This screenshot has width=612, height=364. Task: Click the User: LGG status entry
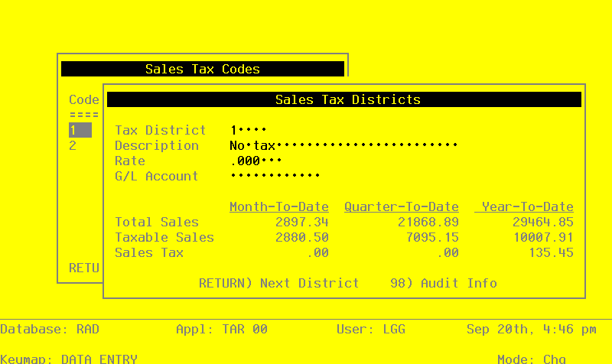pyautogui.click(x=371, y=330)
